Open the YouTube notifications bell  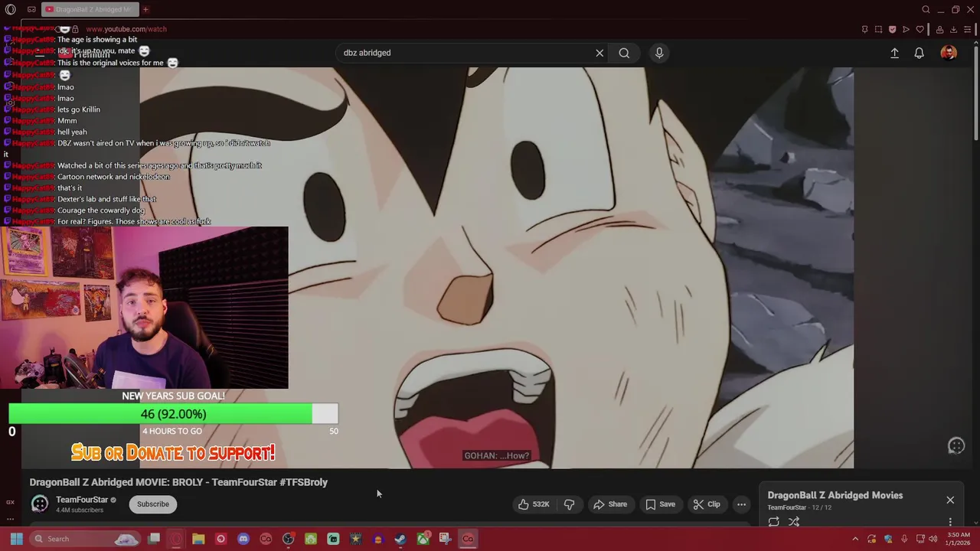pos(919,53)
